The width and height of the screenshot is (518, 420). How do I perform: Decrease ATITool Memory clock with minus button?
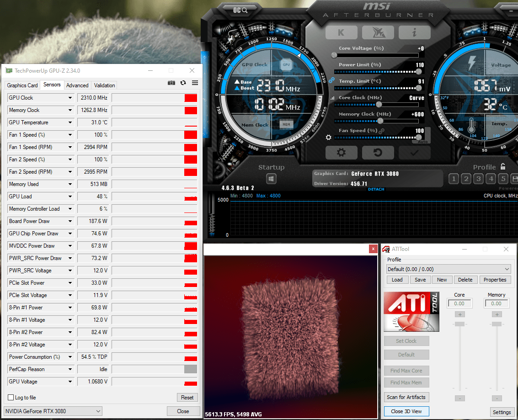[x=497, y=398]
